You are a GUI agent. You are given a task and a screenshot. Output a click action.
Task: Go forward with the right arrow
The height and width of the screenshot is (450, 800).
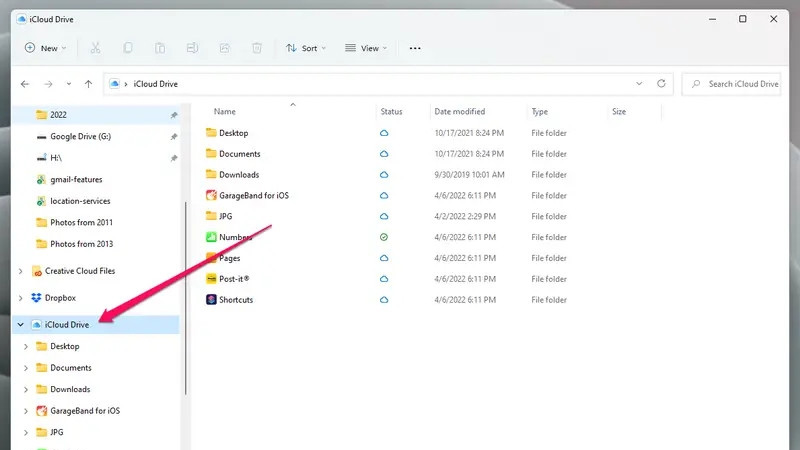point(48,84)
